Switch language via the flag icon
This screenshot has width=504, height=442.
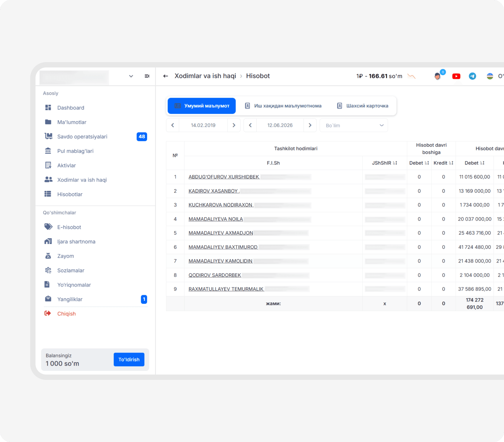490,76
